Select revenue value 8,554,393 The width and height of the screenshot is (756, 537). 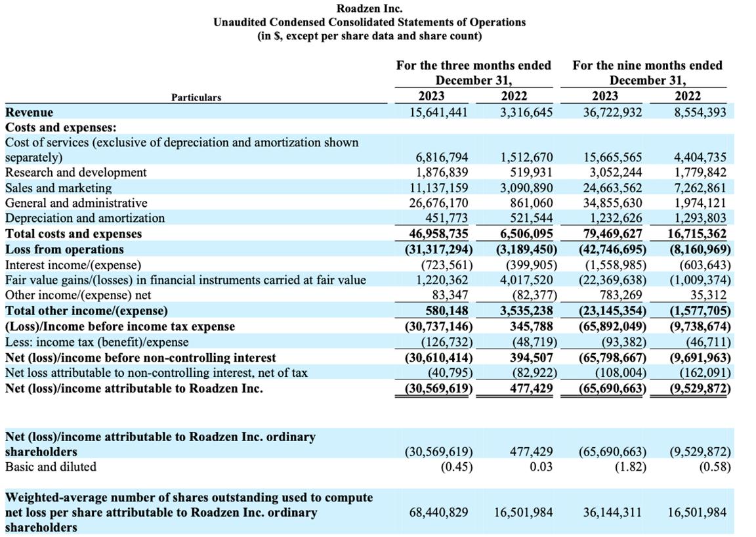click(x=700, y=112)
